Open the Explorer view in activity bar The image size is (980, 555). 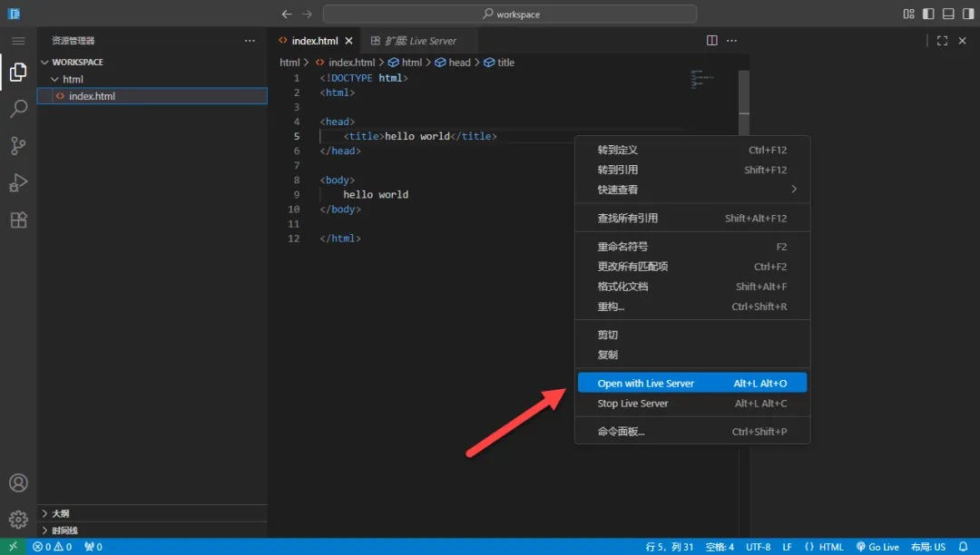pos(18,73)
